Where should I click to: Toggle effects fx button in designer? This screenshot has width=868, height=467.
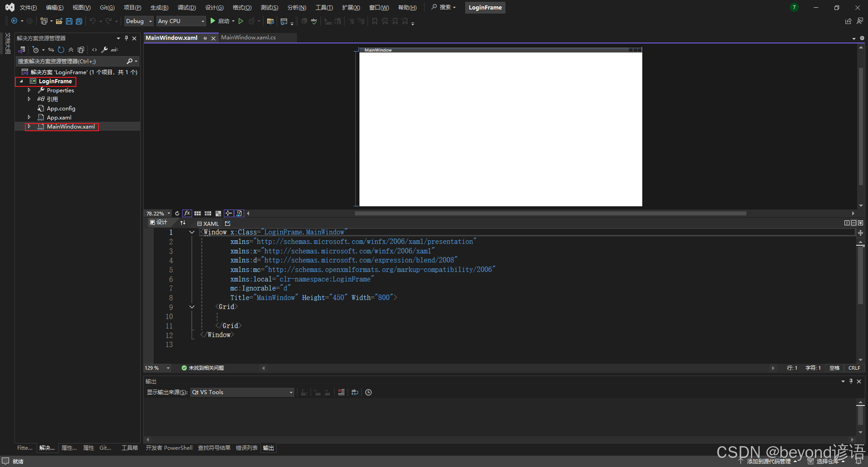(x=187, y=213)
